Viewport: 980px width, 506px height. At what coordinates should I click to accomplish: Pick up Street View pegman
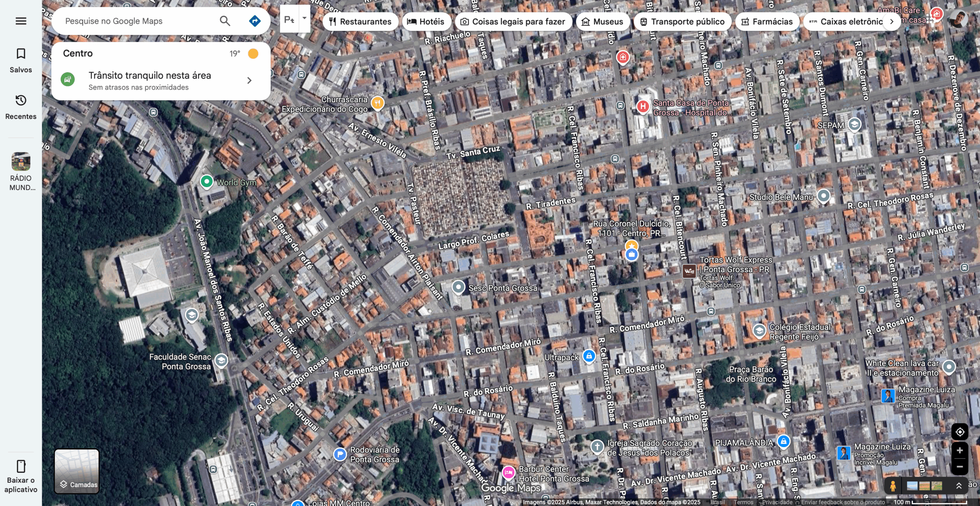[893, 486]
